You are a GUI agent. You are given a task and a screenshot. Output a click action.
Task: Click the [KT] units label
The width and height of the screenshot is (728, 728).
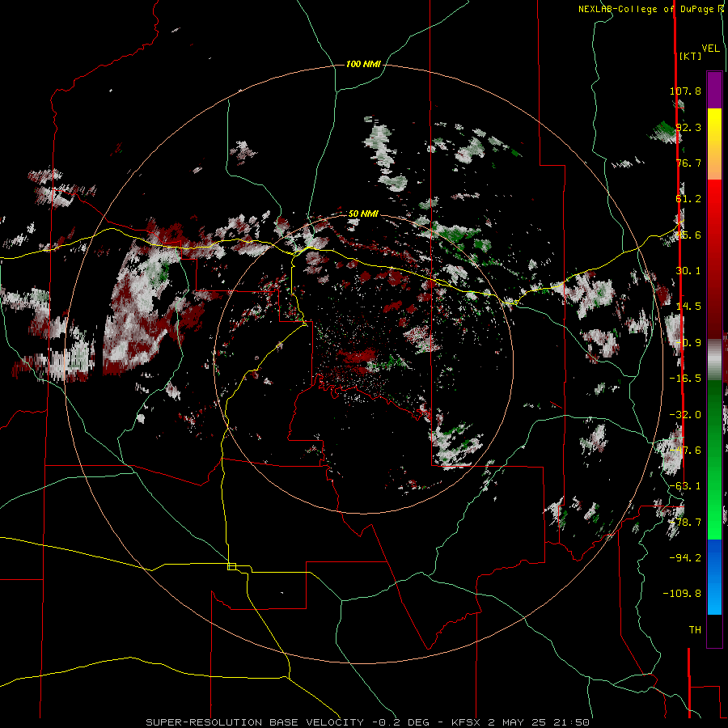691,56
